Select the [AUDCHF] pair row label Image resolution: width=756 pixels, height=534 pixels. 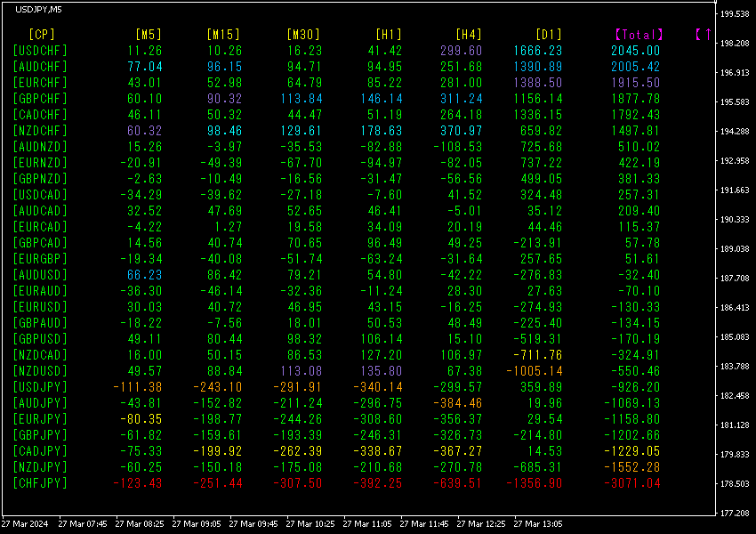[40, 67]
